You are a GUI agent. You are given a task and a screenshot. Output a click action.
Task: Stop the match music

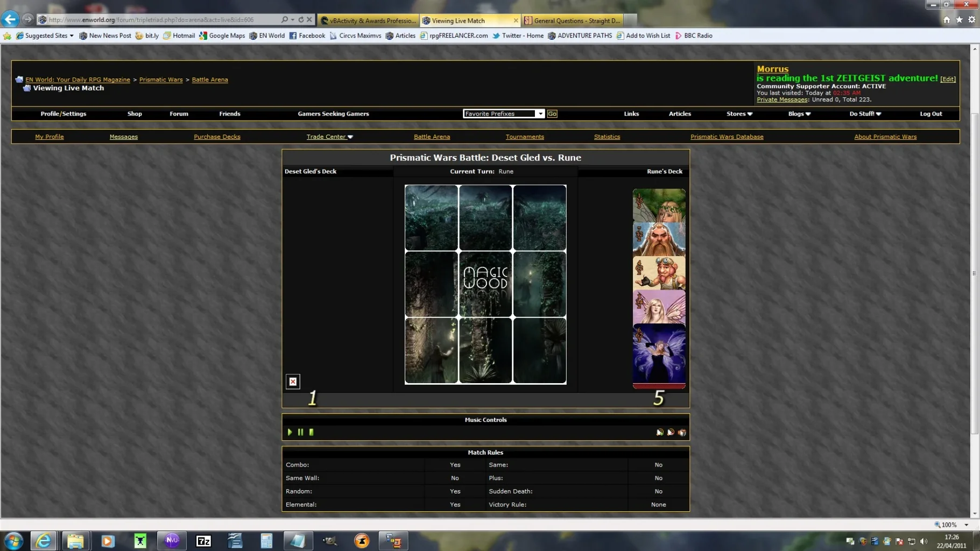311,432
